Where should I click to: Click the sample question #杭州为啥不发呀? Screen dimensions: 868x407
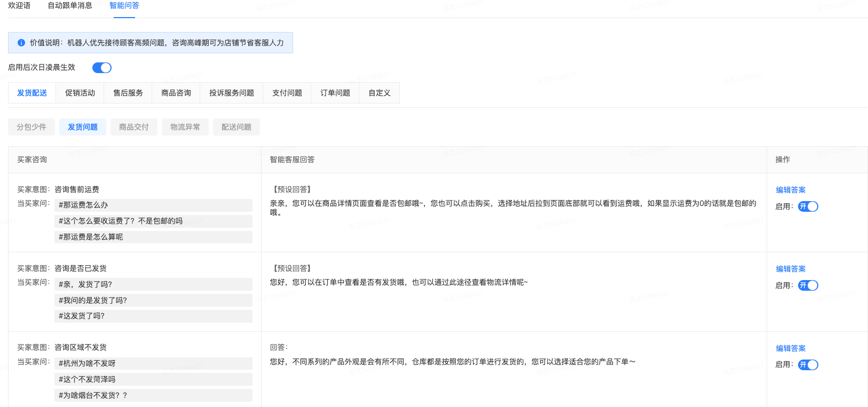coord(87,363)
